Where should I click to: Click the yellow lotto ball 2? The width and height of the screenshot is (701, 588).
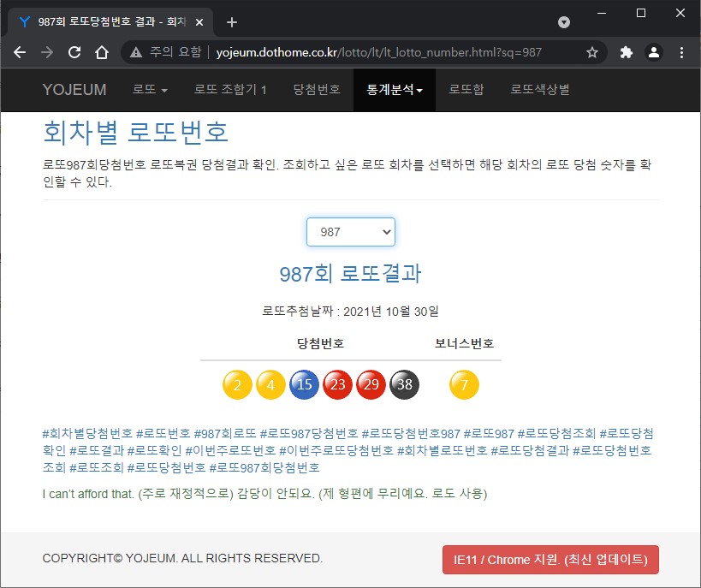click(x=237, y=384)
